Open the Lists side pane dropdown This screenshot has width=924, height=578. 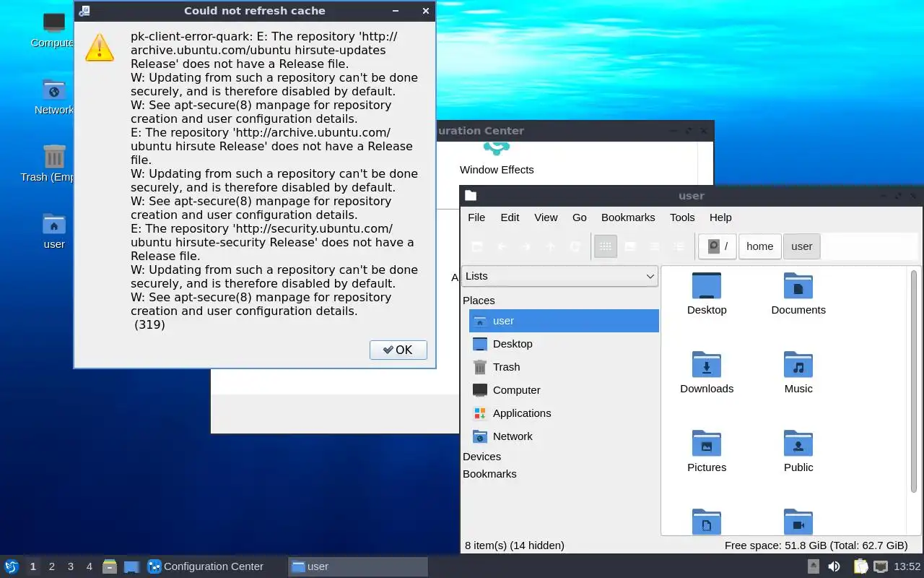[x=560, y=276]
